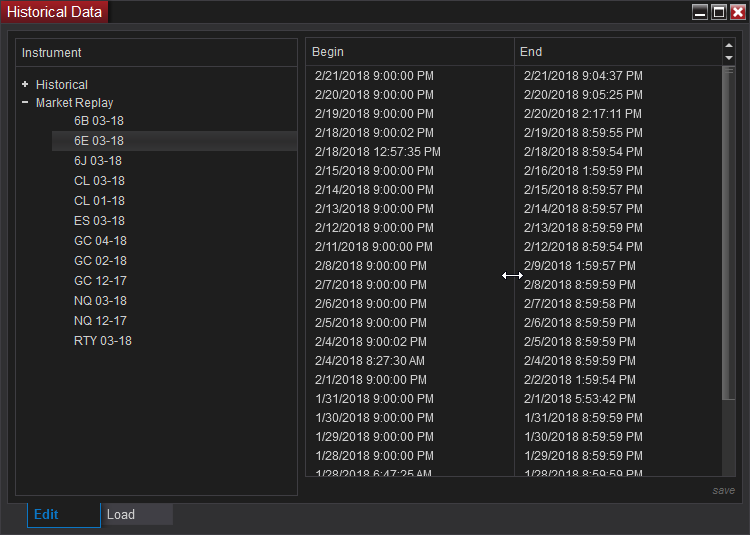Expand the Historical tree node
The height and width of the screenshot is (535, 750).
(x=25, y=85)
